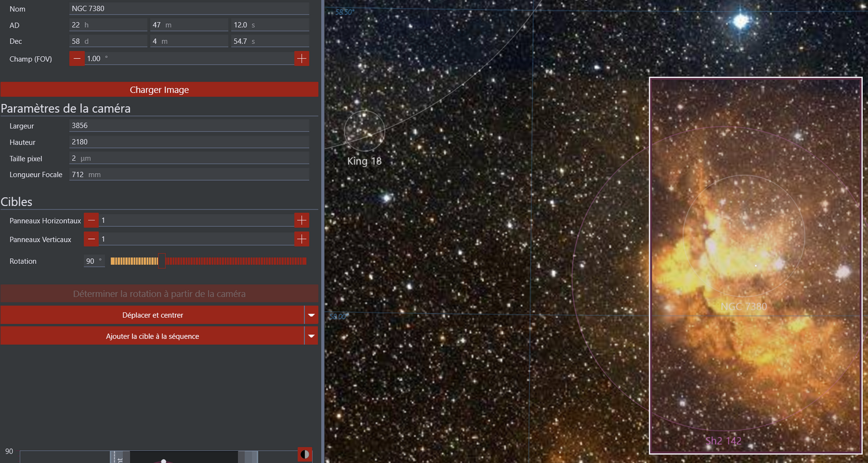The height and width of the screenshot is (463, 868).
Task: Click the Paramètres de la caméra heading
Action: pyautogui.click(x=65, y=109)
